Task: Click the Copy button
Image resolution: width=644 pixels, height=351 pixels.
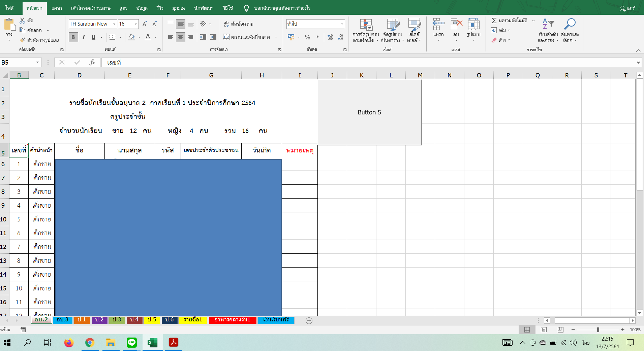Action: [31, 30]
